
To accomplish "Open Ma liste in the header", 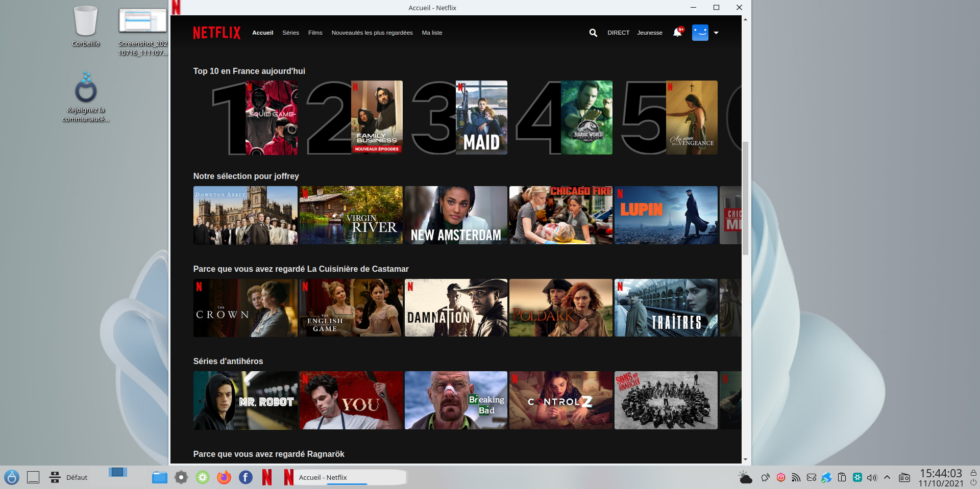I will 432,33.
